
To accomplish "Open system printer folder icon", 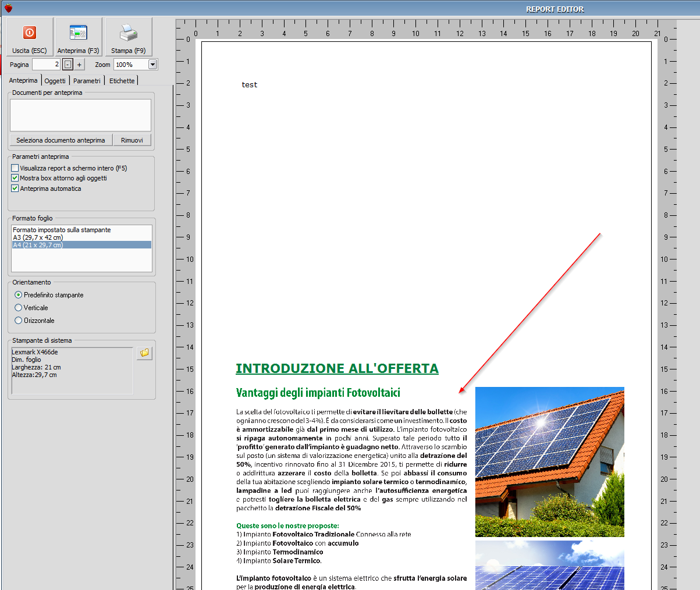I will coord(144,353).
